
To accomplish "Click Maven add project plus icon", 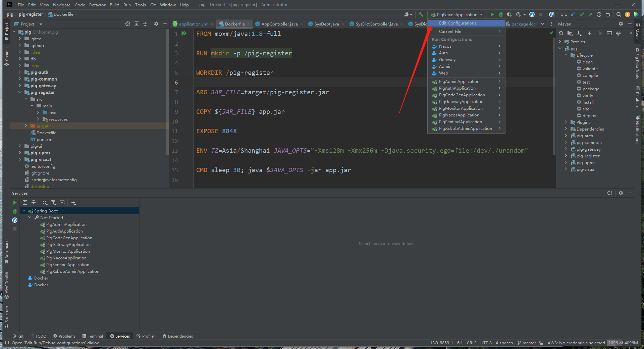I will [x=590, y=33].
